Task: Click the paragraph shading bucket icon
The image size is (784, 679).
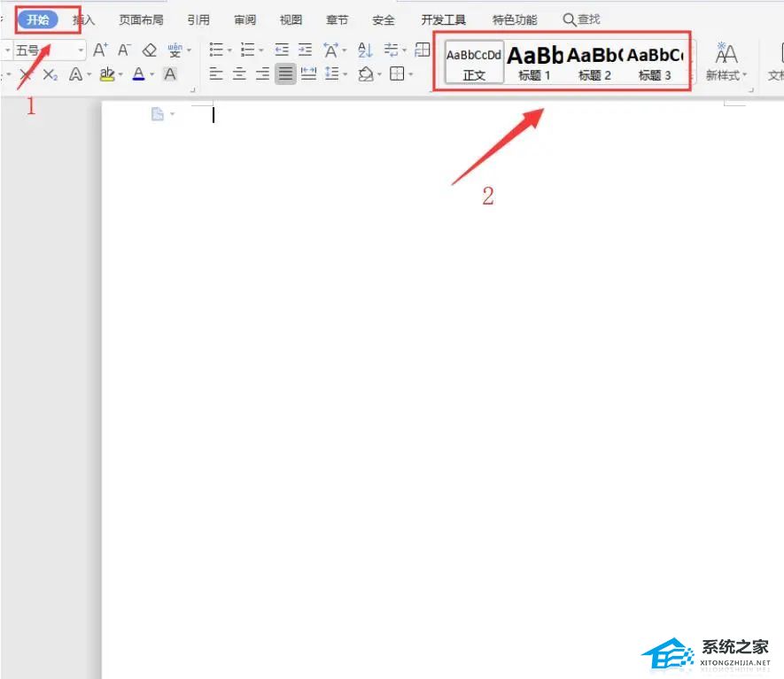Action: tap(366, 74)
